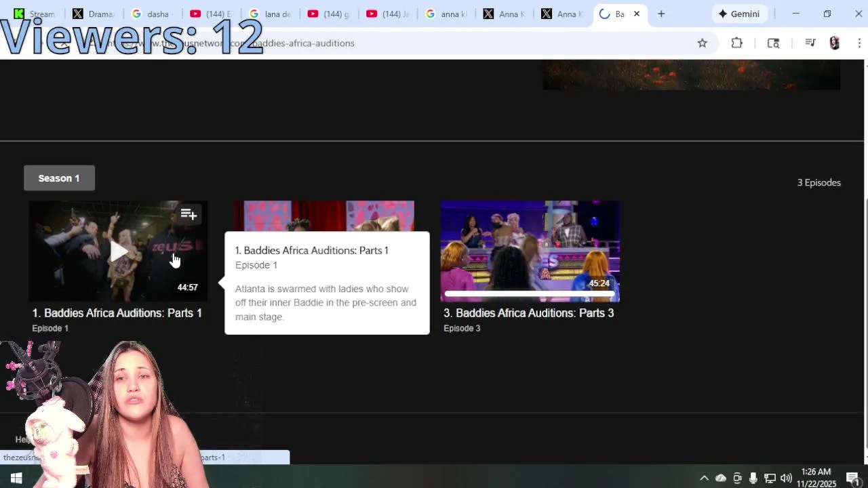868x488 pixels.
Task: Open the volume speaker tray icon
Action: coord(786,478)
